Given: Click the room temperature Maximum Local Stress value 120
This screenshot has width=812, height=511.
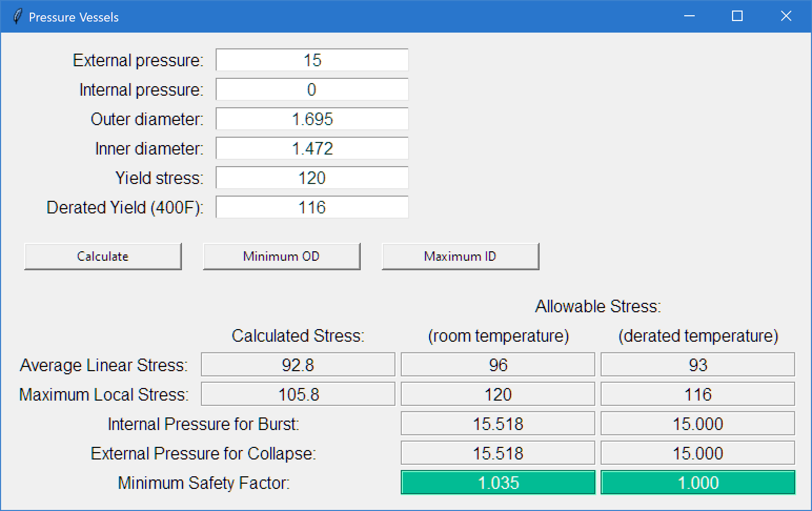Looking at the screenshot, I should (x=498, y=394).
